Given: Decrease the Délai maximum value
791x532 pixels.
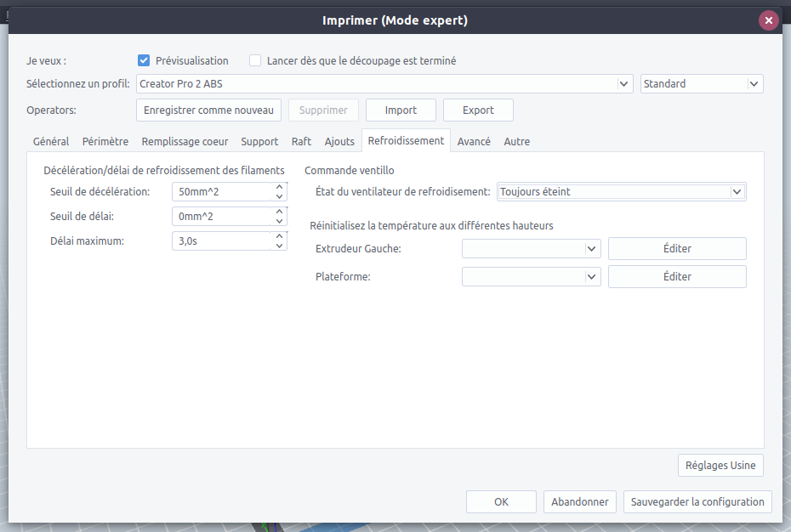Looking at the screenshot, I should pyautogui.click(x=279, y=246).
